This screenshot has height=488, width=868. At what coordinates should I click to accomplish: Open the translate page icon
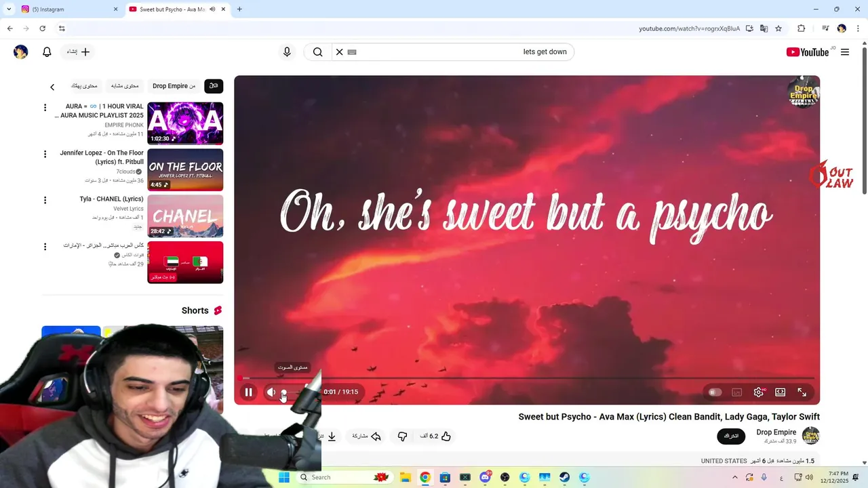[x=764, y=28]
